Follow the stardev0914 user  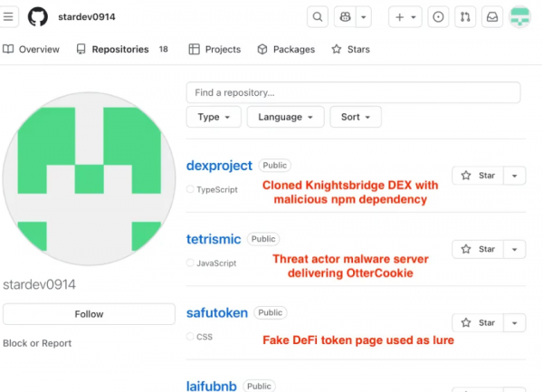(89, 314)
